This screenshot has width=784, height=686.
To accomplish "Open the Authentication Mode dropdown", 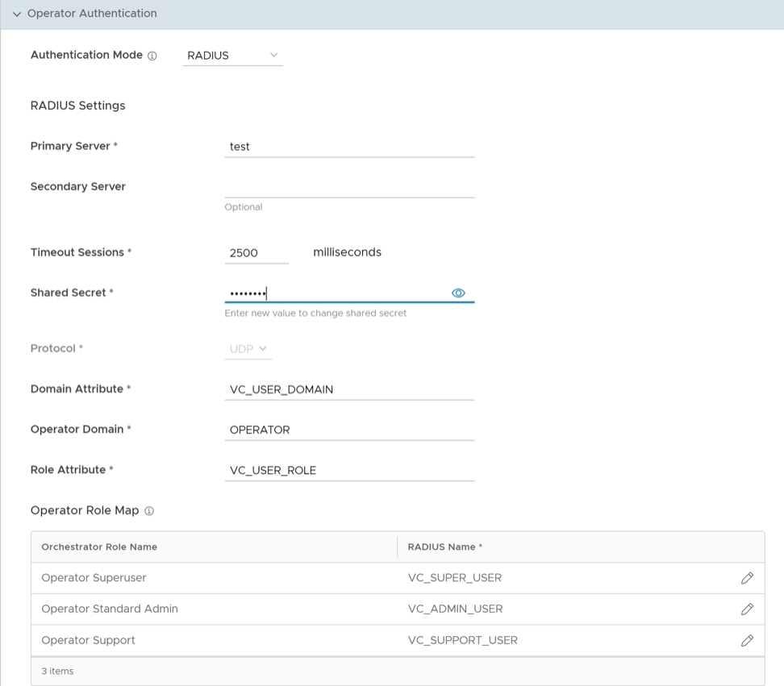I will 232,56.
